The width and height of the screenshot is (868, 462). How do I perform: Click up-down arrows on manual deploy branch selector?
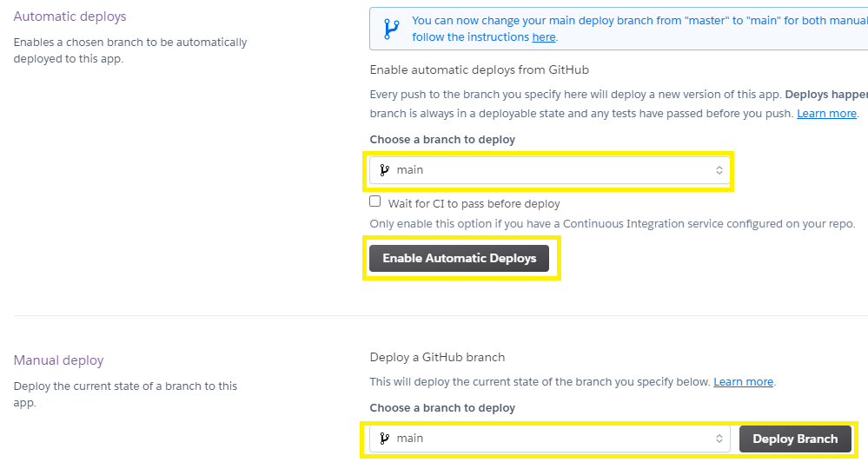click(x=719, y=439)
